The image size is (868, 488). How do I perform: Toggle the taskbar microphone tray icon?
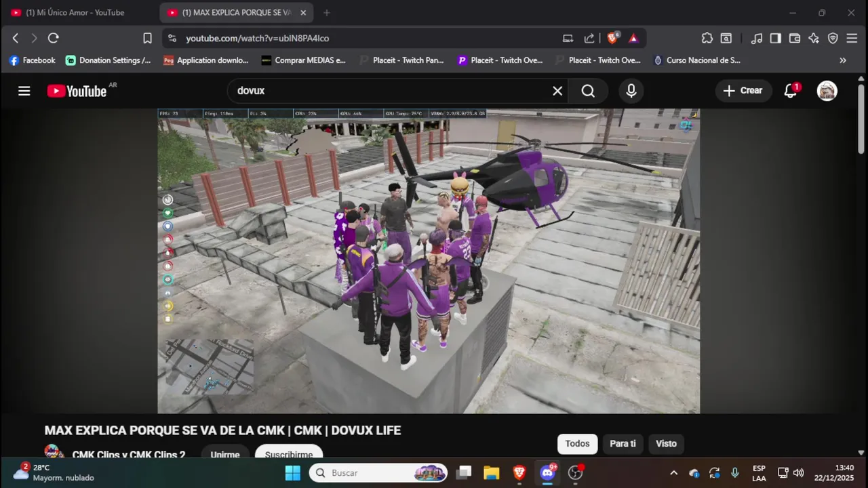pyautogui.click(x=734, y=472)
